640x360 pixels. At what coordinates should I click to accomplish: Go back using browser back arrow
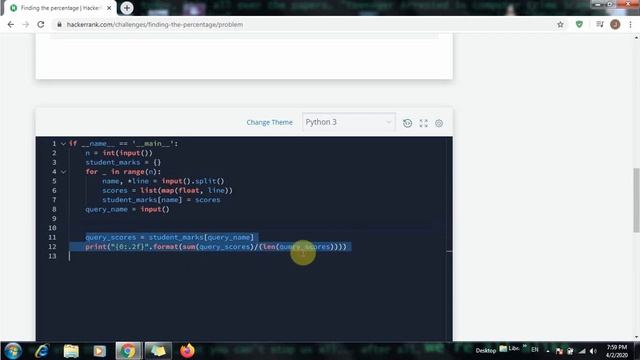point(11,24)
